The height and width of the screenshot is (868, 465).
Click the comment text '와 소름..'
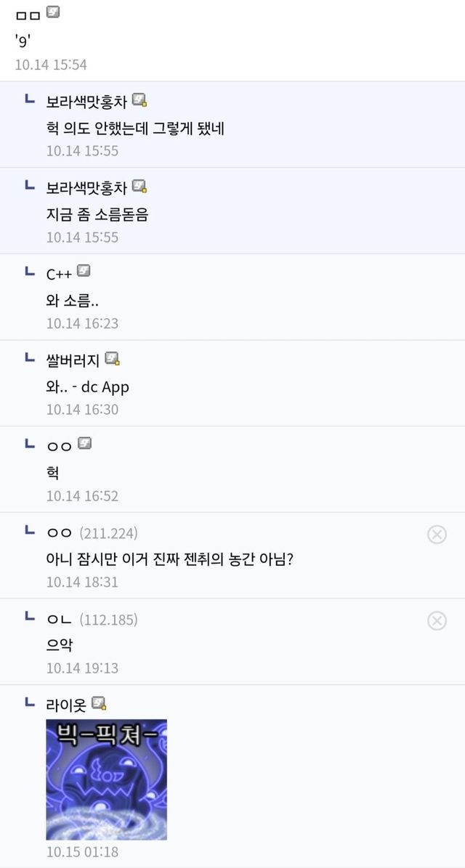click(x=72, y=300)
